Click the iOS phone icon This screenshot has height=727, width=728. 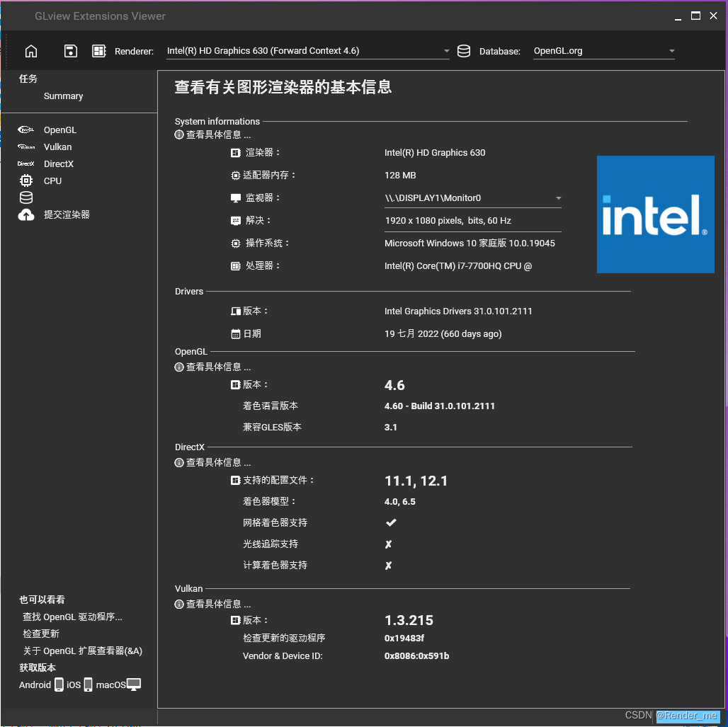coord(89,685)
